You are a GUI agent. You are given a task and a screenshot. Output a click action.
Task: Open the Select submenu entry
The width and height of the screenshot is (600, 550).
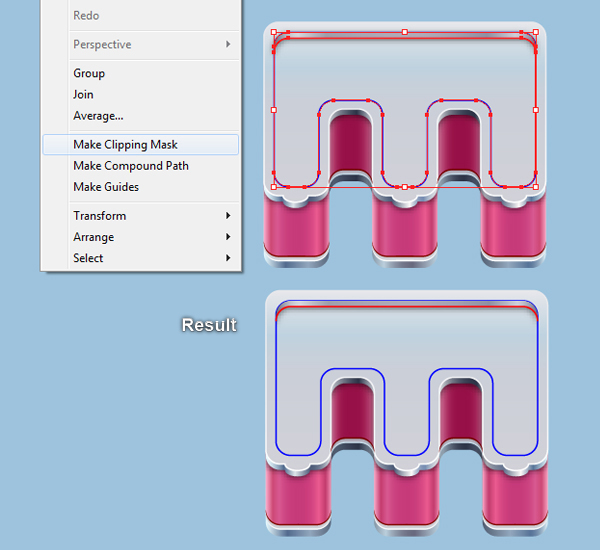pyautogui.click(x=140, y=258)
